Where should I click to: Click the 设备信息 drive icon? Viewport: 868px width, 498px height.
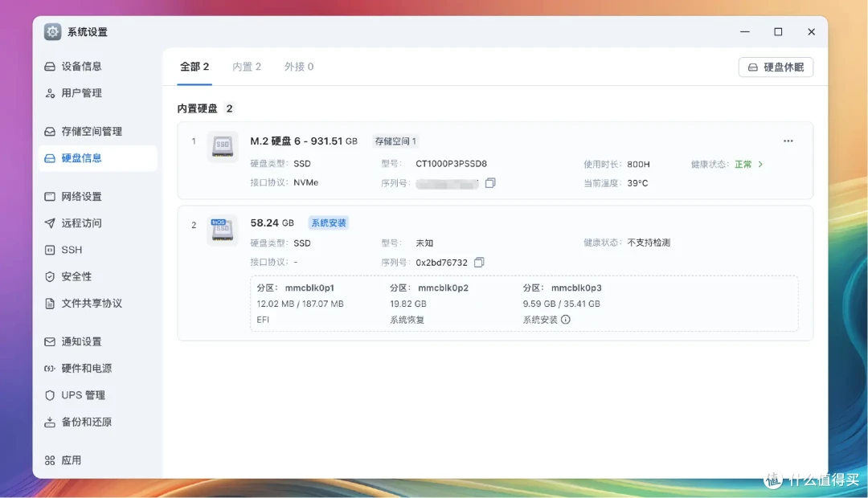tap(50, 67)
